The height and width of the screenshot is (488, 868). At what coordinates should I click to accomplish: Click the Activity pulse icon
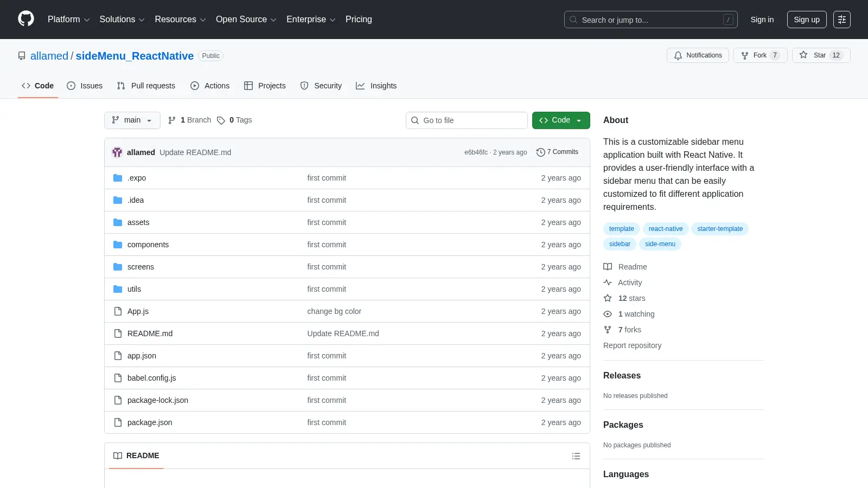[x=608, y=282]
